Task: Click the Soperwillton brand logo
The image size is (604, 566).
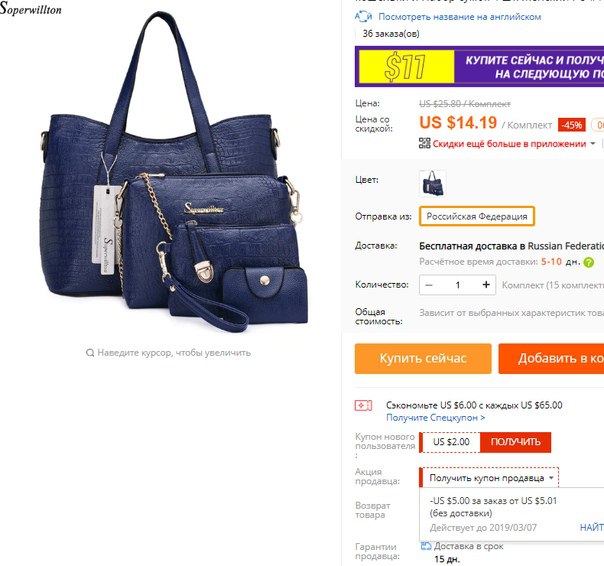Action: point(31,9)
